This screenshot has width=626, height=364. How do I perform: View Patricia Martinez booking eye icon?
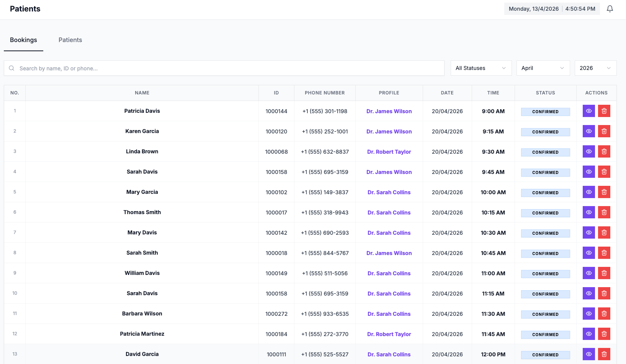pos(588,334)
